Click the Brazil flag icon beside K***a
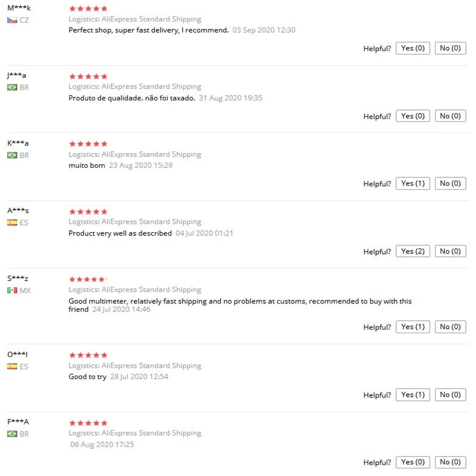Image resolution: width=476 pixels, height=476 pixels. click(12, 155)
